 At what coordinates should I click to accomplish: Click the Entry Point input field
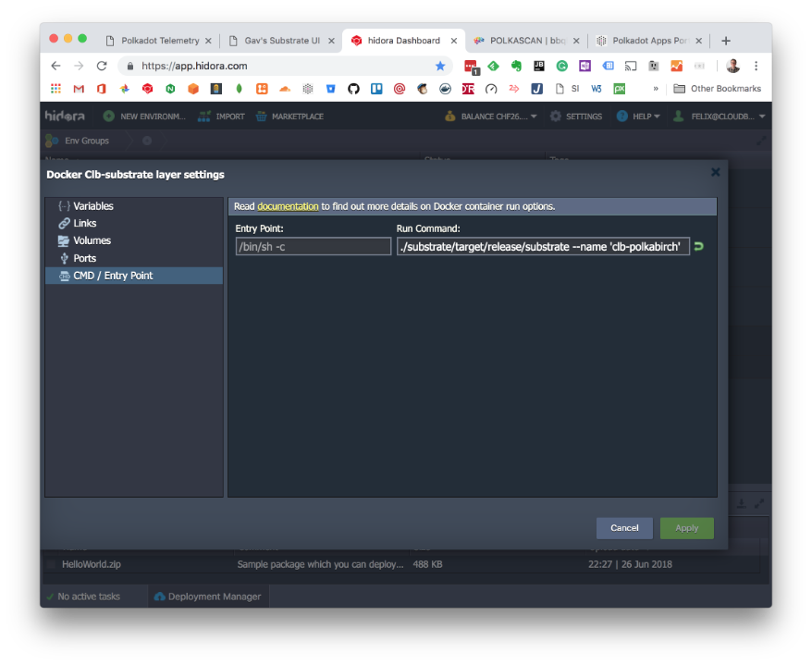tap(314, 247)
